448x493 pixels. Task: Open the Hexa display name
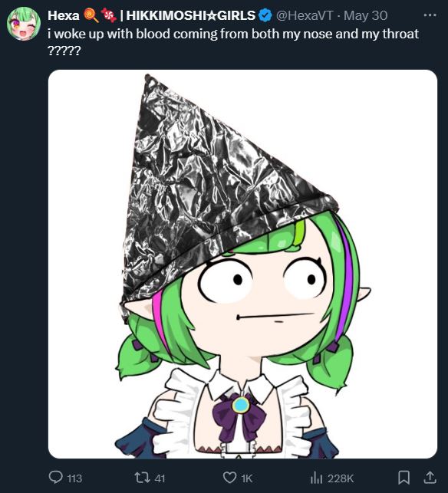[x=64, y=15]
